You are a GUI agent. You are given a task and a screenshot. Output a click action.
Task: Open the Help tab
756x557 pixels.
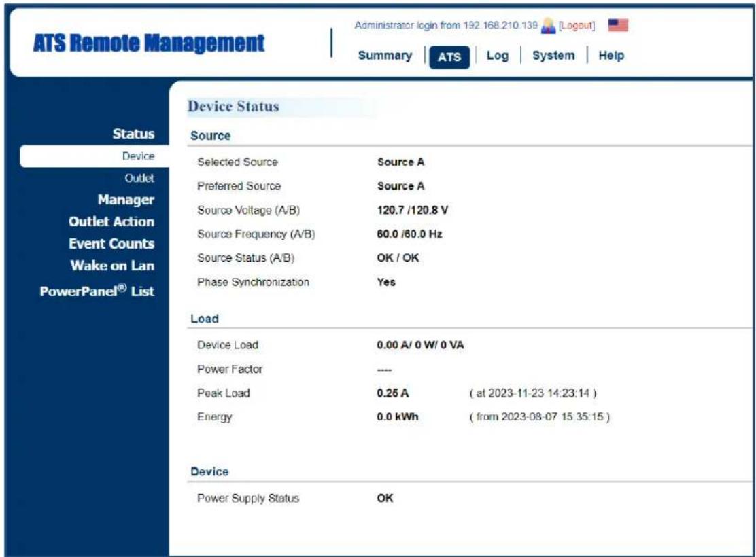tap(611, 56)
